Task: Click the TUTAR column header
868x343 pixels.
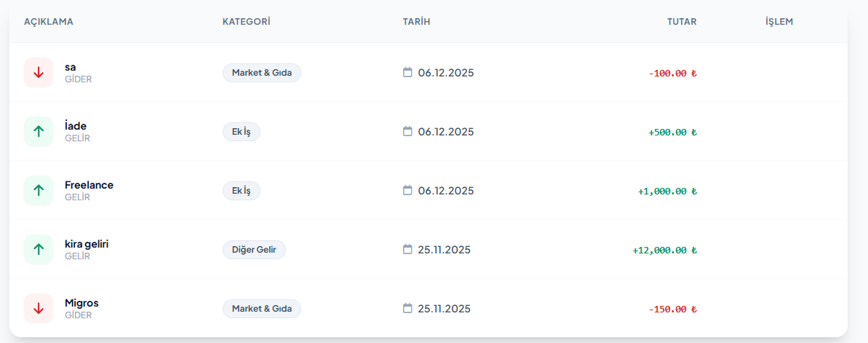Action: 682,22
